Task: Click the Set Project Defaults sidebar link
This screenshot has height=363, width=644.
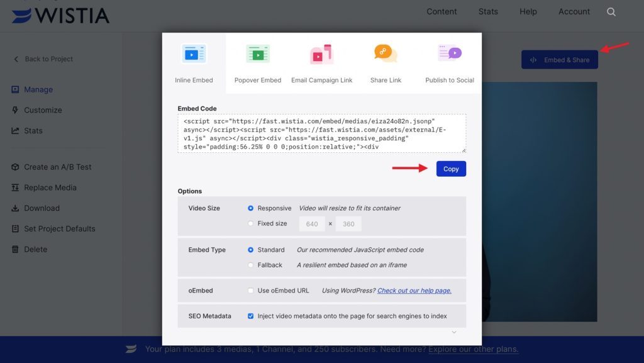Action: pos(60,228)
